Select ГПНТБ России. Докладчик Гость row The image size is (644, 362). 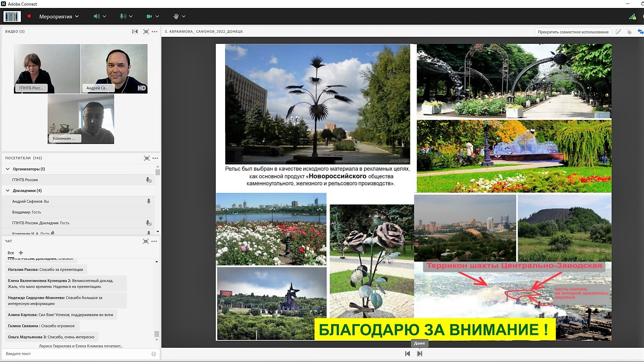click(78, 223)
